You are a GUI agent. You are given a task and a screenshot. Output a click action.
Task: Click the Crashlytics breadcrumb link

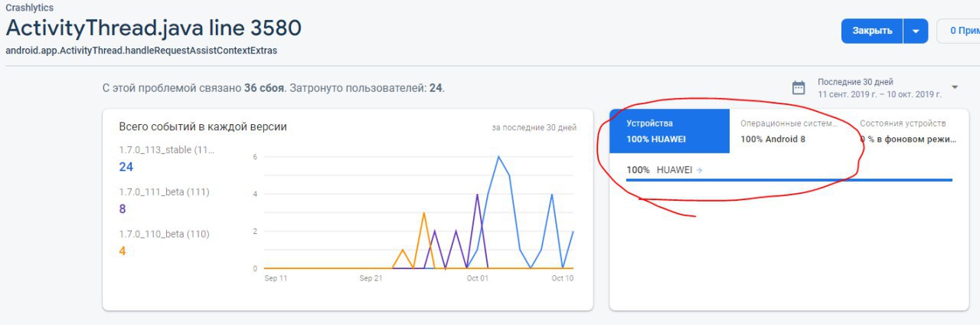(x=30, y=8)
